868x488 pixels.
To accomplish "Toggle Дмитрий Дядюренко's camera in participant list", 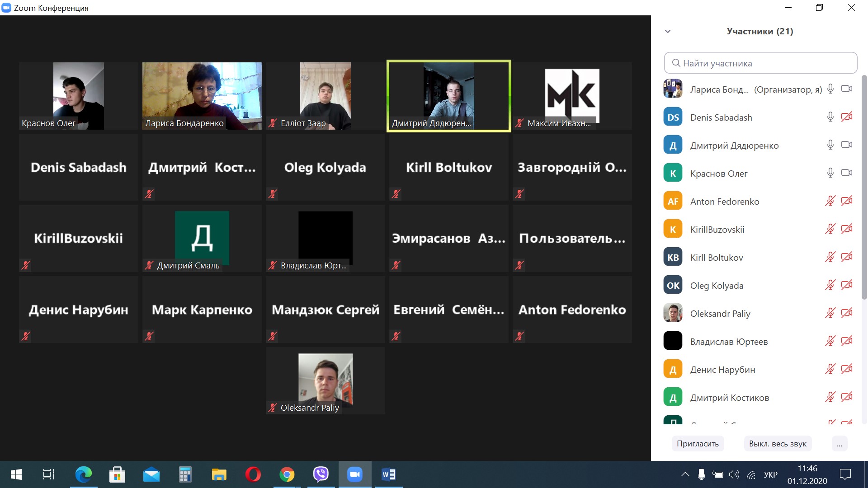I will click(x=846, y=145).
